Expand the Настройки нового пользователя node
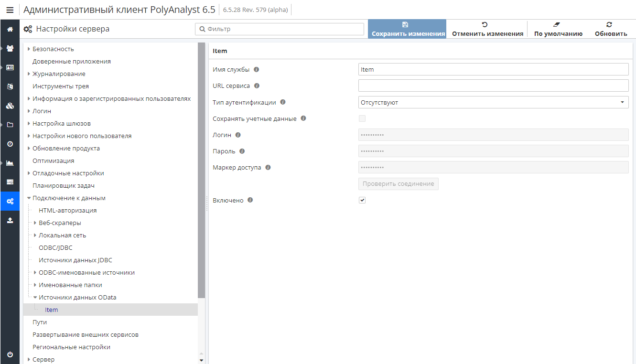The image size is (636, 364). tap(29, 136)
